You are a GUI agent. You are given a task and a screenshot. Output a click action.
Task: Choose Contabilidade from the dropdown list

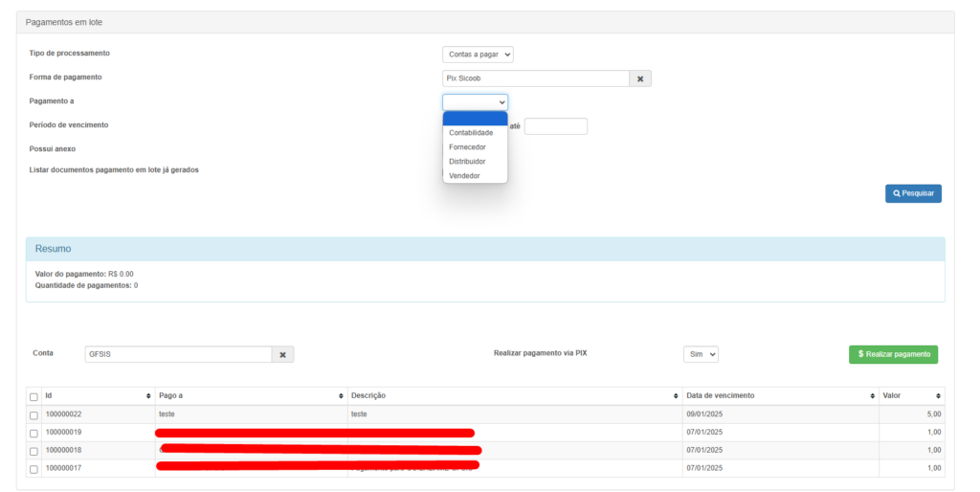[471, 132]
